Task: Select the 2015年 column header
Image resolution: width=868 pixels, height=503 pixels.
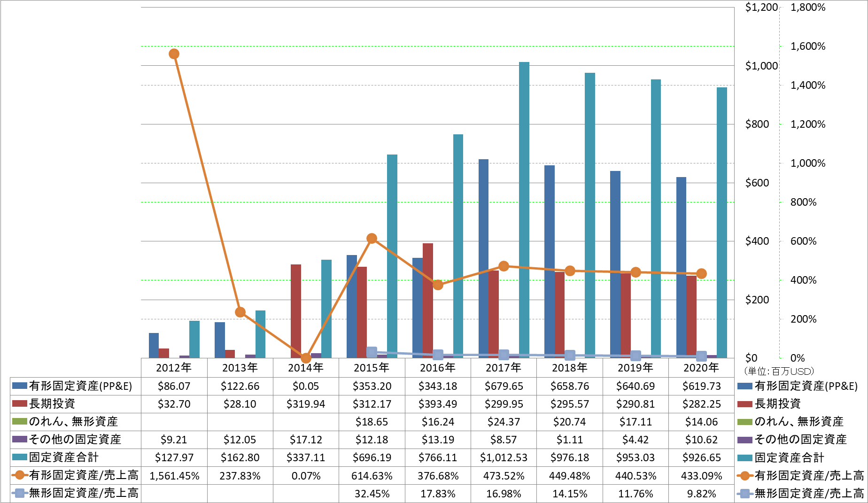Action: (372, 368)
